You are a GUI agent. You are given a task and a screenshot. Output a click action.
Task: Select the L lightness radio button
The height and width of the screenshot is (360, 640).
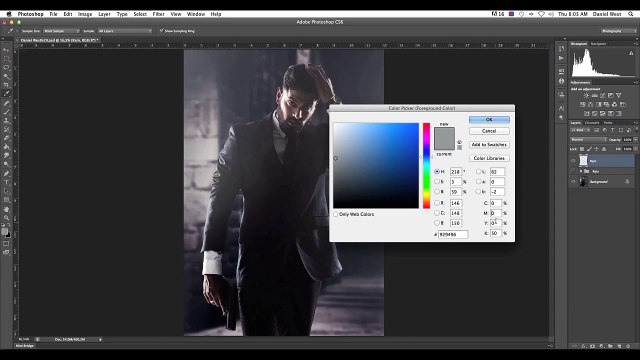pos(478,172)
